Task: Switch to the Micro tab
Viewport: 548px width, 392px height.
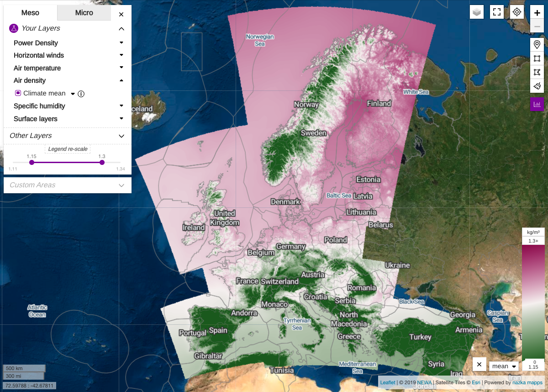Action: [84, 13]
